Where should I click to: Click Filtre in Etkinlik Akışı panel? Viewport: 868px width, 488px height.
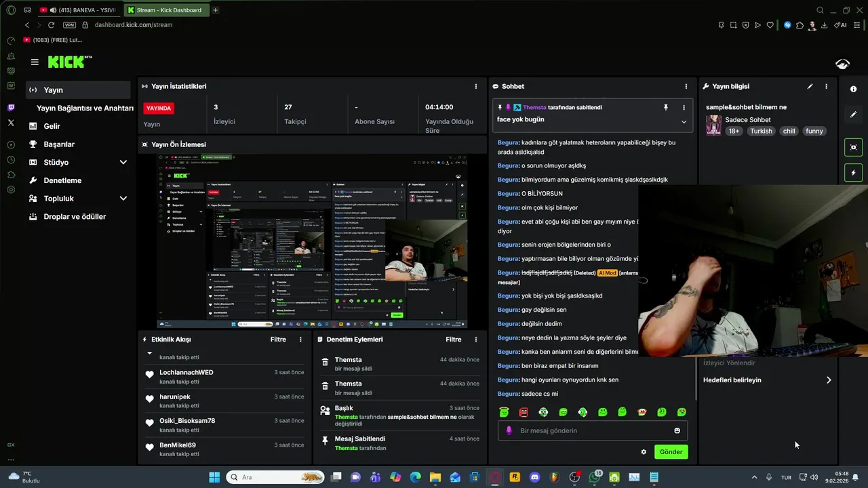click(x=278, y=340)
